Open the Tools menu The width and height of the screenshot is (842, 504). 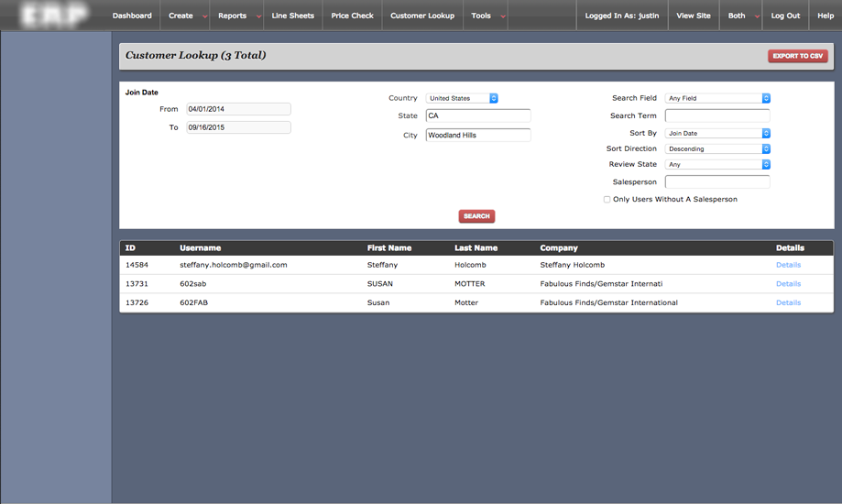click(x=481, y=16)
